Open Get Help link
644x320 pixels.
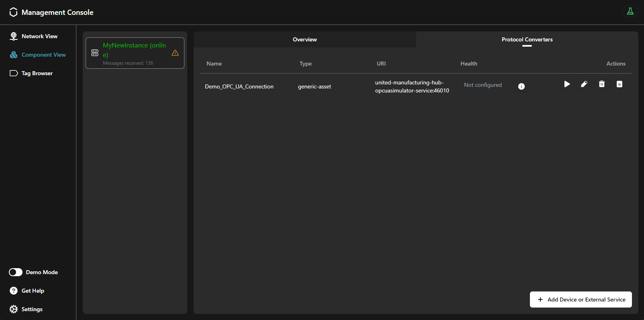point(33,291)
